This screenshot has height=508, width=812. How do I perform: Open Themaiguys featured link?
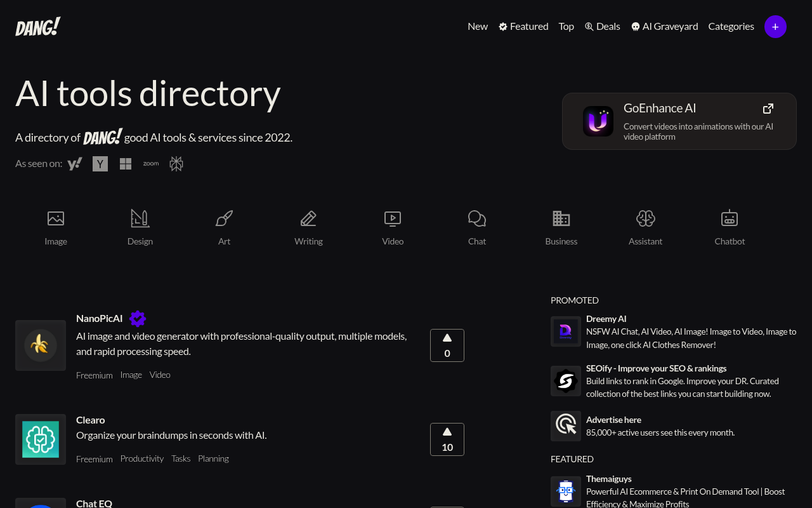609,479
